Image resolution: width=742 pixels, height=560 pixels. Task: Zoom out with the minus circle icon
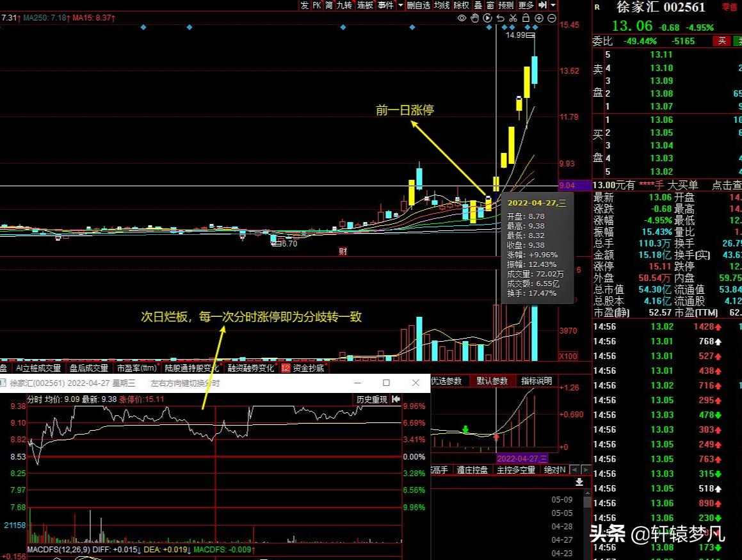pyautogui.click(x=551, y=19)
